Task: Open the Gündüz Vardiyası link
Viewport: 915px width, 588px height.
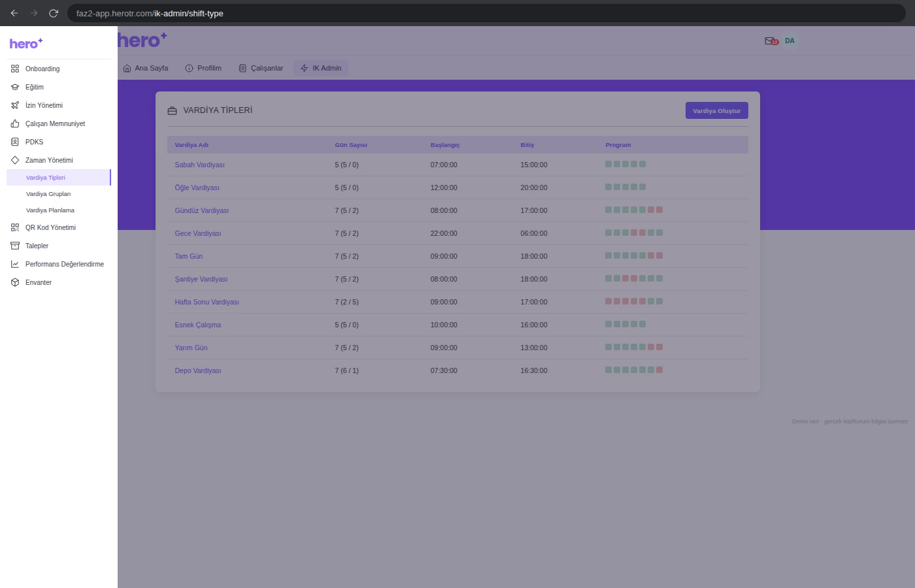Action: 201,210
